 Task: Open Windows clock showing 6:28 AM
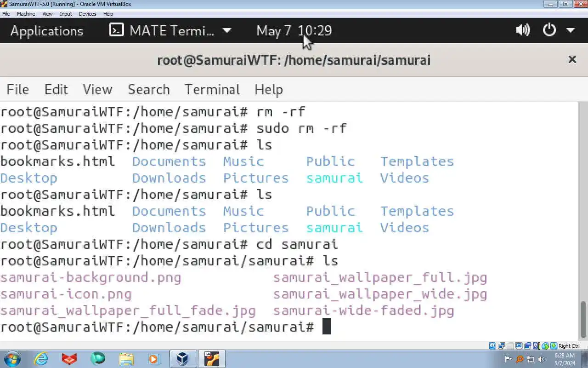tap(565, 359)
